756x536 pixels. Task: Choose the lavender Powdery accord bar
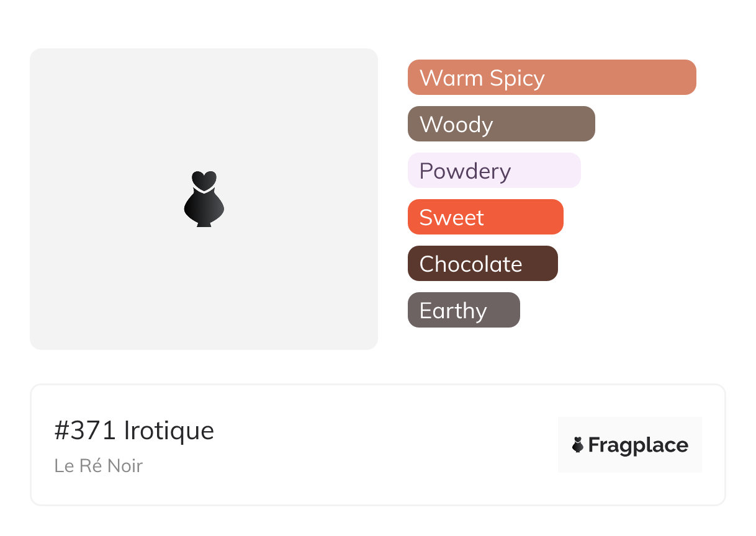(494, 171)
